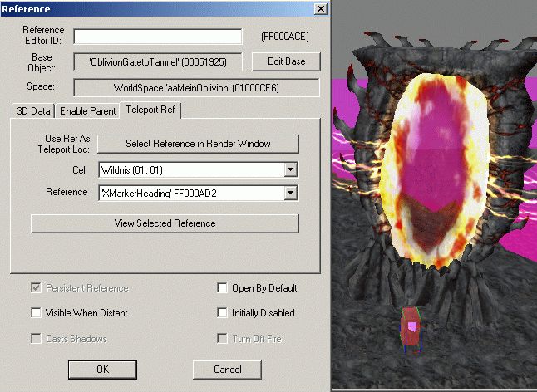Select the Teleport Ref tab
This screenshot has height=392, width=537.
150,110
